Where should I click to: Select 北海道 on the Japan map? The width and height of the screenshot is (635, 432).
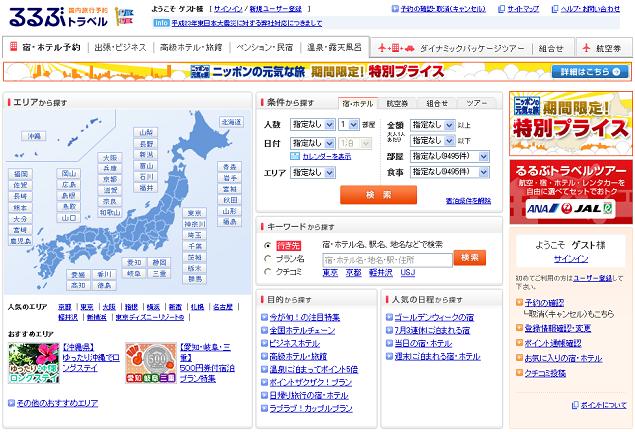coord(231,122)
